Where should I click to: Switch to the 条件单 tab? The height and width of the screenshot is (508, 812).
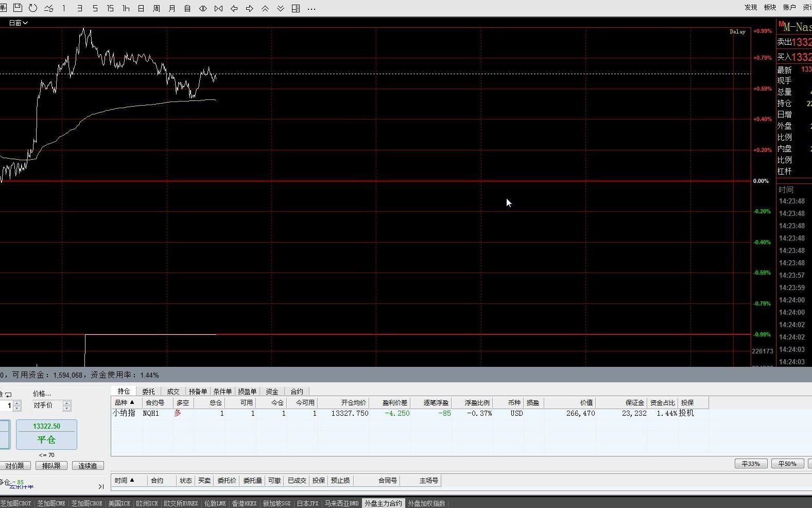pos(222,392)
